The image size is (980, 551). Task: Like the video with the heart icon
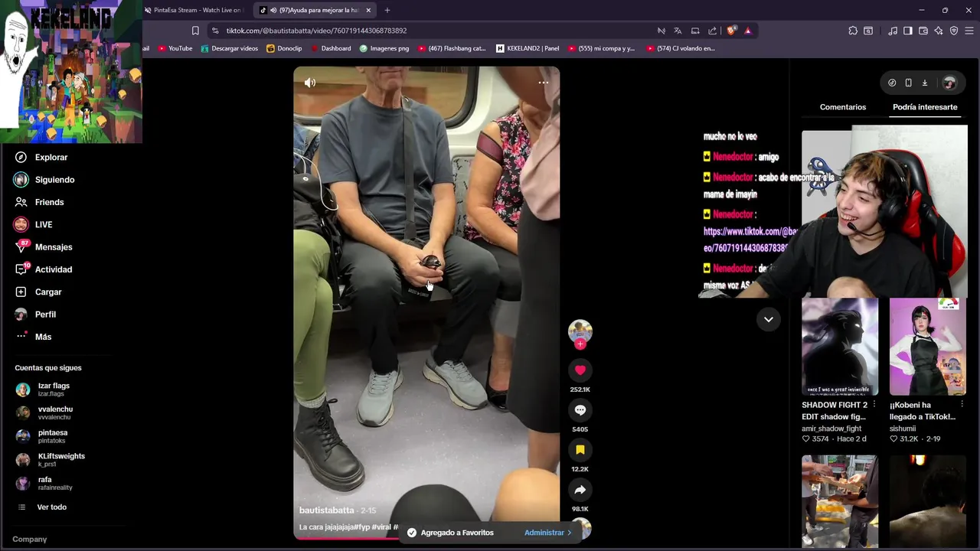[580, 370]
